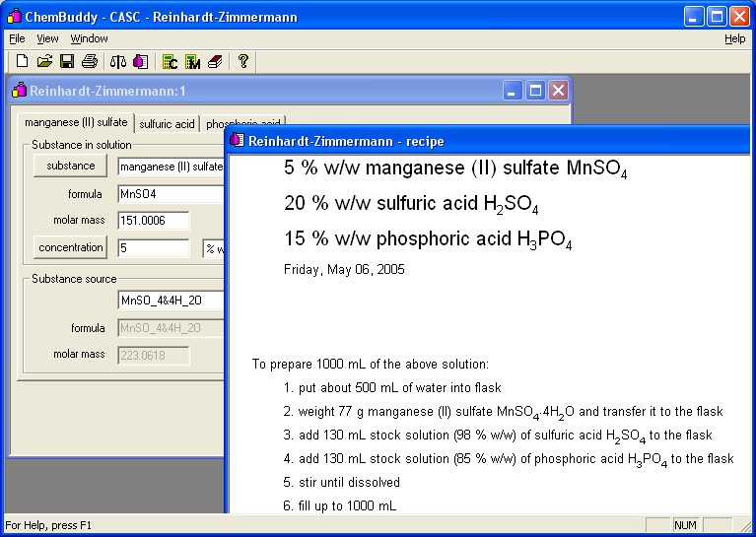Image resolution: width=756 pixels, height=537 pixels.
Task: Click the balance scales toolbar icon
Action: (118, 62)
